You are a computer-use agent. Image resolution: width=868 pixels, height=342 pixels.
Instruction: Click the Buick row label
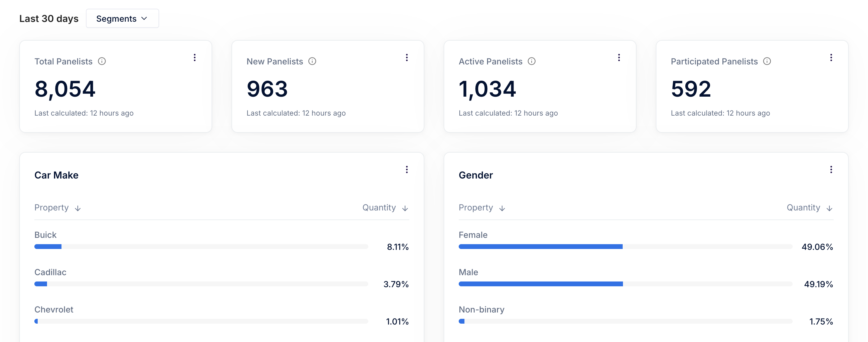coord(46,235)
